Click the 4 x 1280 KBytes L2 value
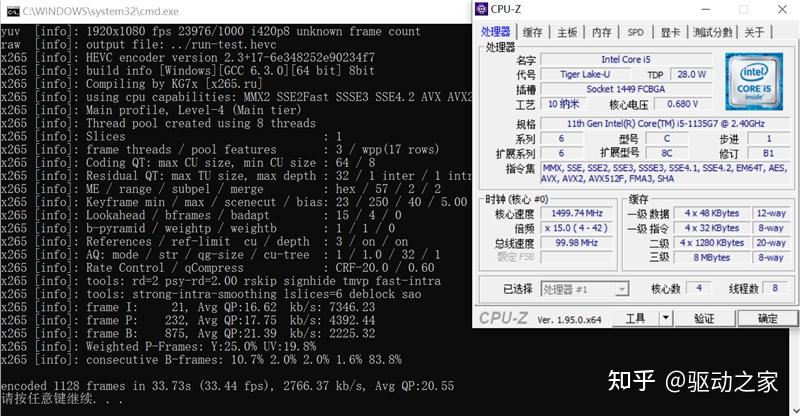Viewport: 800px width, 416px height. pos(712,243)
